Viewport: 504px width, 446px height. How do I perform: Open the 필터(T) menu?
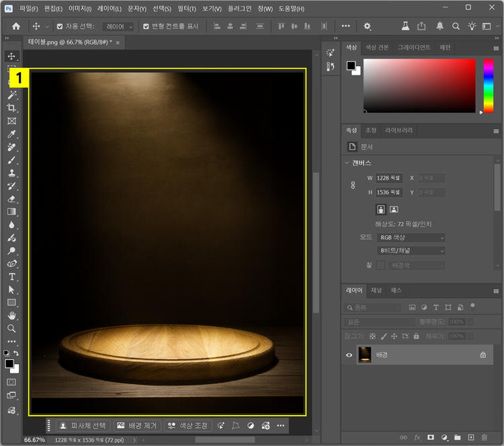click(x=187, y=9)
